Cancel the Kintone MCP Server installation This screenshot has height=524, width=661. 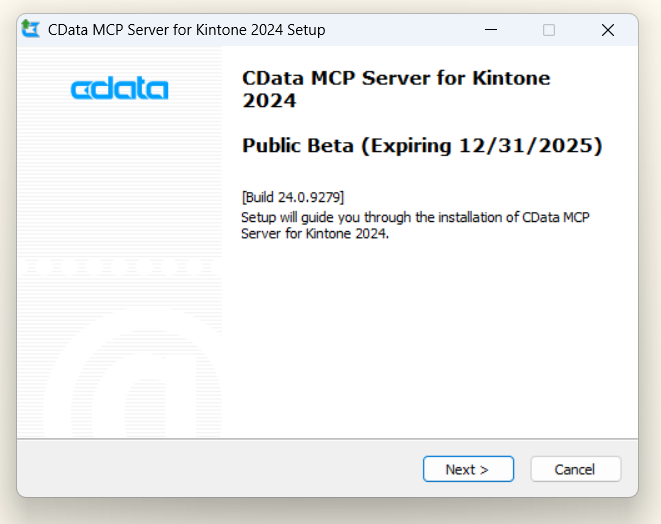(x=575, y=469)
